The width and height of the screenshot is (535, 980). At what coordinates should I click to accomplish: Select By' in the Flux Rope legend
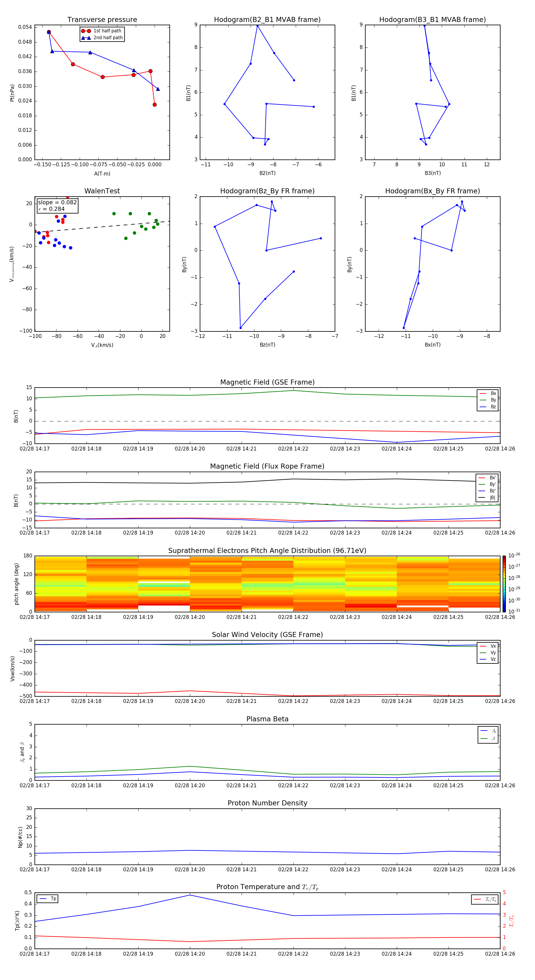(487, 484)
